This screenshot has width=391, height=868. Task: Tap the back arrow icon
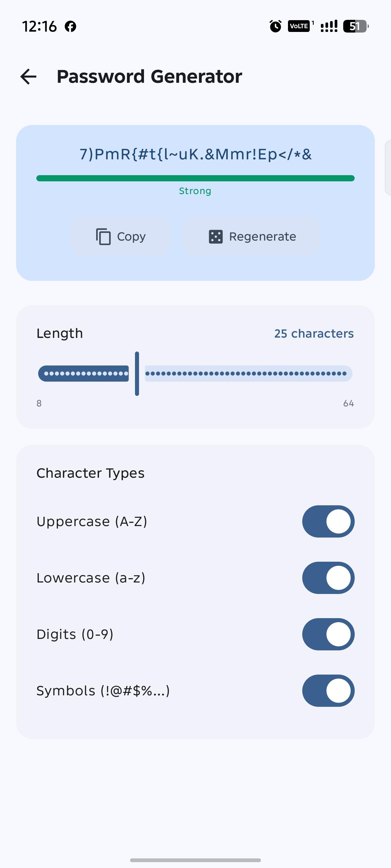(28, 77)
